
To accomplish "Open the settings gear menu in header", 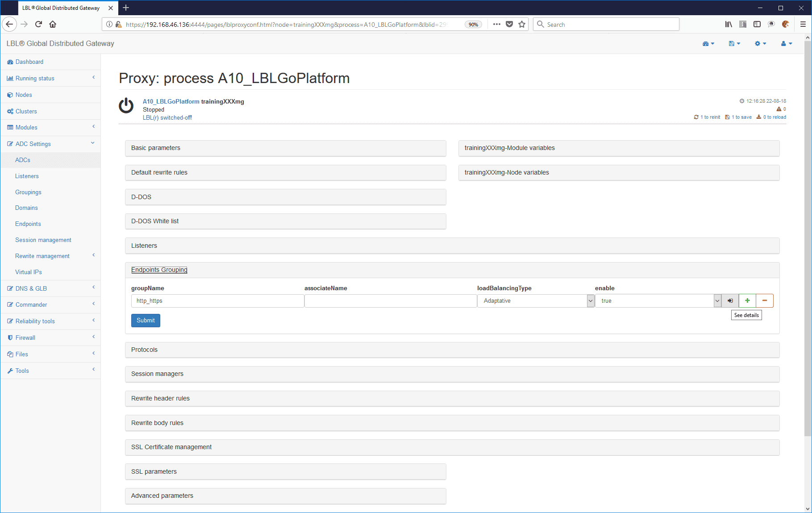I will pyautogui.click(x=760, y=44).
